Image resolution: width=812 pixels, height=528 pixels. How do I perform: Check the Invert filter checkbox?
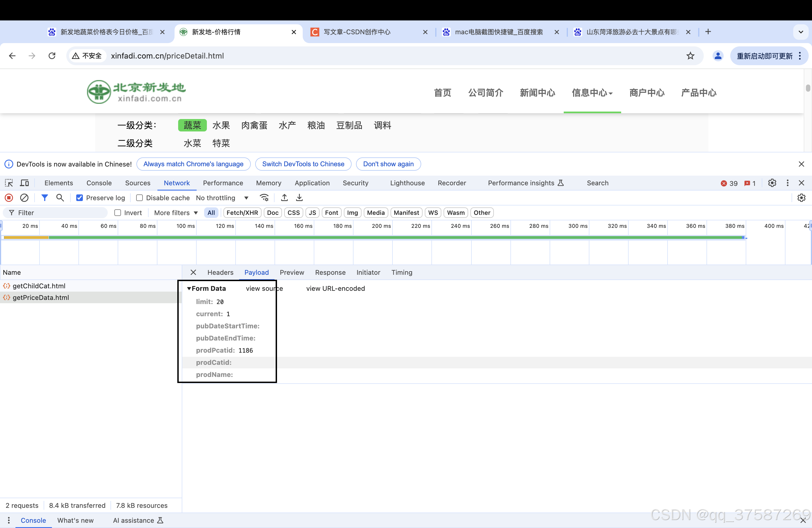coord(118,213)
